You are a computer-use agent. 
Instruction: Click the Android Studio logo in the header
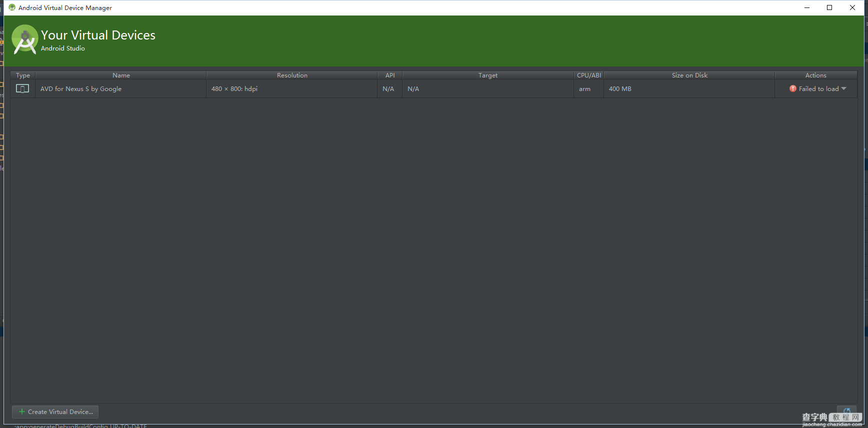[x=24, y=39]
